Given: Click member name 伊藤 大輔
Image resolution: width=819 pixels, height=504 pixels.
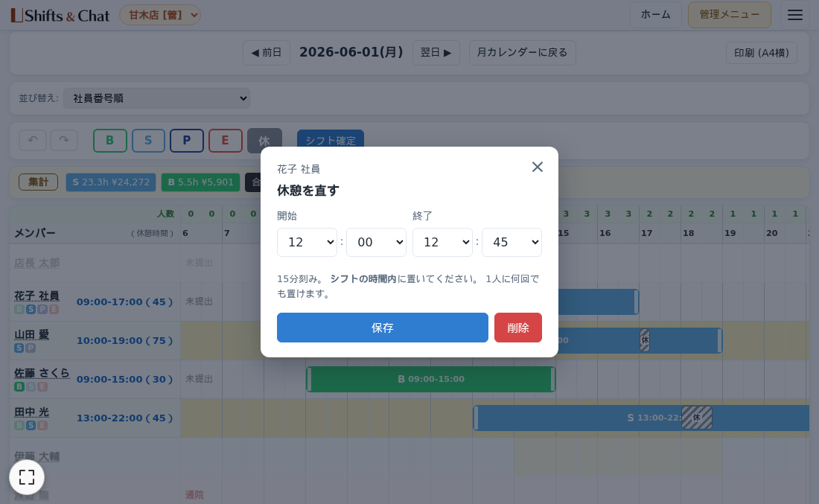Looking at the screenshot, I should tap(36, 456).
